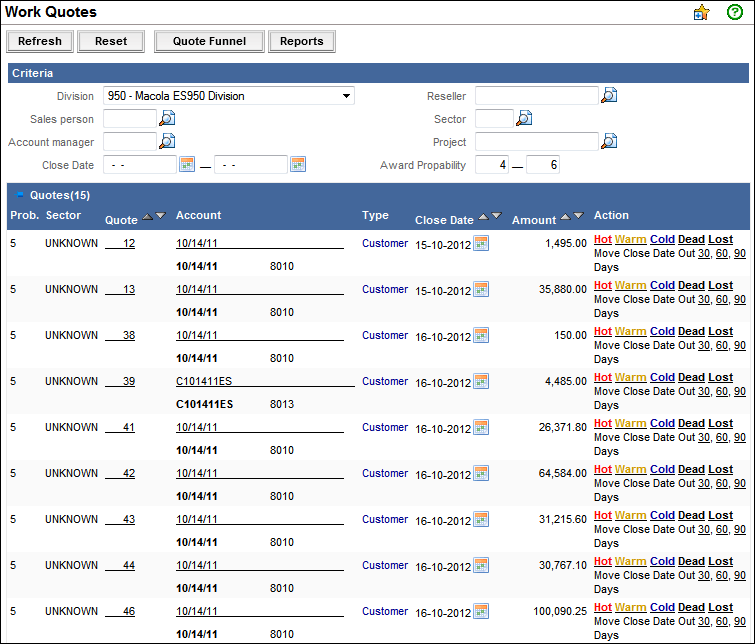Sort Quote column ascending arrow
755x644 pixels.
147,216
